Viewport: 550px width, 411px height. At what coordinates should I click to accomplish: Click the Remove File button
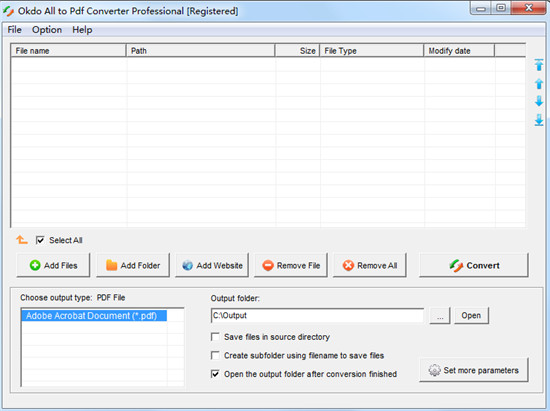(x=291, y=265)
